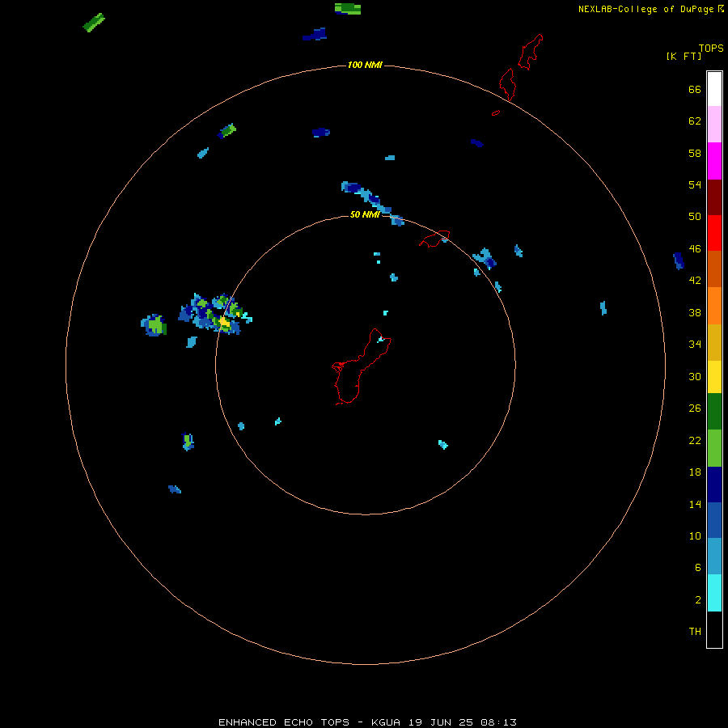Click the dark red swatch between 54 and 50
Screen dimensions: 728x728
[x=714, y=197]
